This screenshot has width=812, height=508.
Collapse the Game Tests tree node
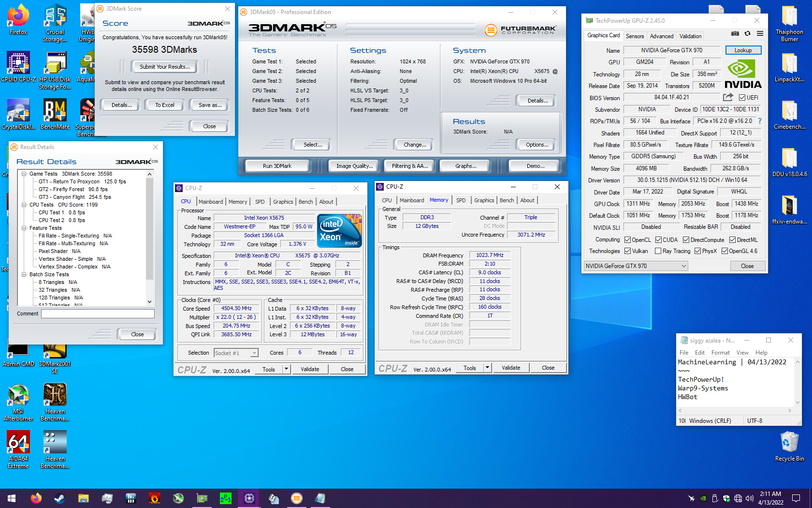24,174
